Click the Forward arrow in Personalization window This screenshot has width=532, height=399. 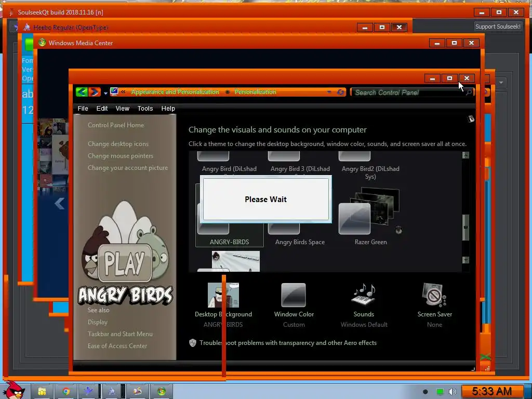95,92
